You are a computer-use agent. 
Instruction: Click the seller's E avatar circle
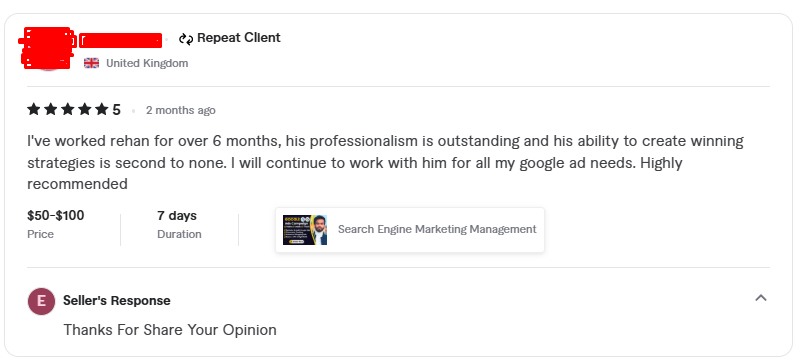[x=41, y=301]
